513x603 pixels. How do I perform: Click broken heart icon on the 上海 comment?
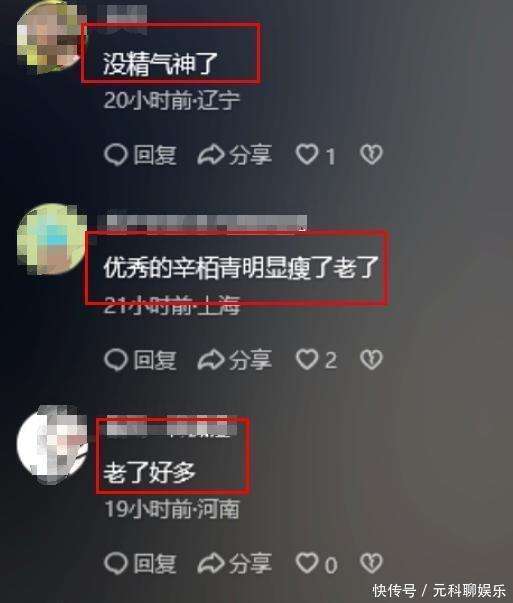coord(371,360)
